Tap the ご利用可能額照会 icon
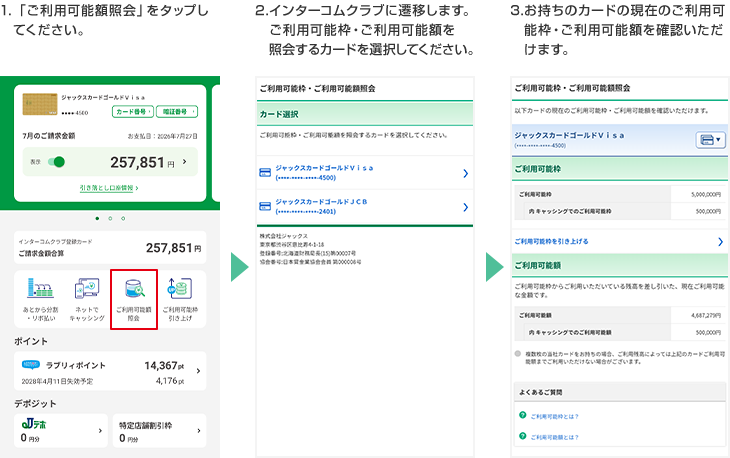 point(134,289)
